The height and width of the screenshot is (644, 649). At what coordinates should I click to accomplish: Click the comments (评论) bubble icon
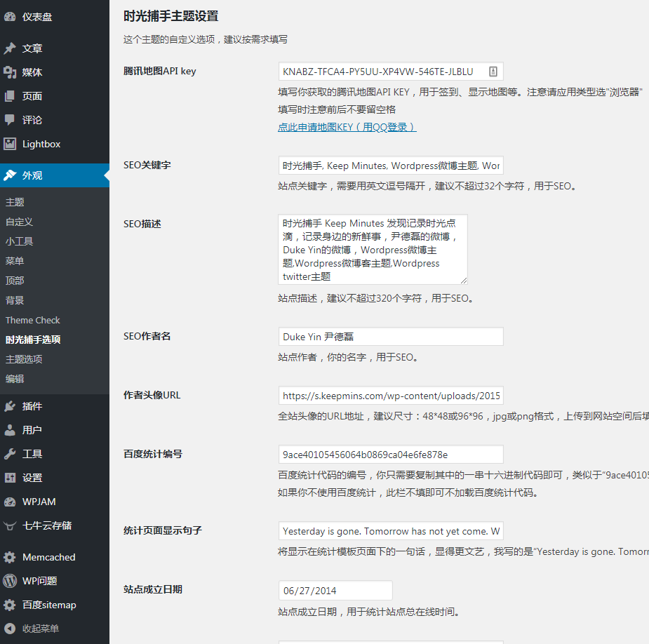10,120
